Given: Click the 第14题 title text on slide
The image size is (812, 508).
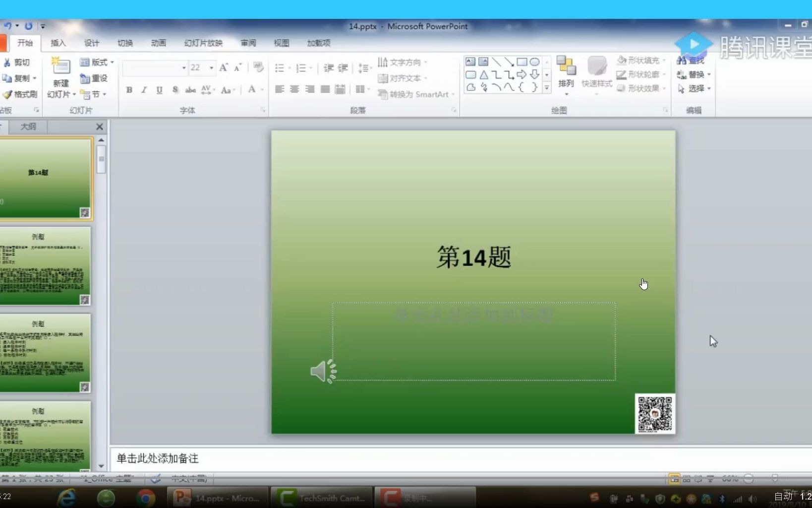Looking at the screenshot, I should [x=473, y=257].
